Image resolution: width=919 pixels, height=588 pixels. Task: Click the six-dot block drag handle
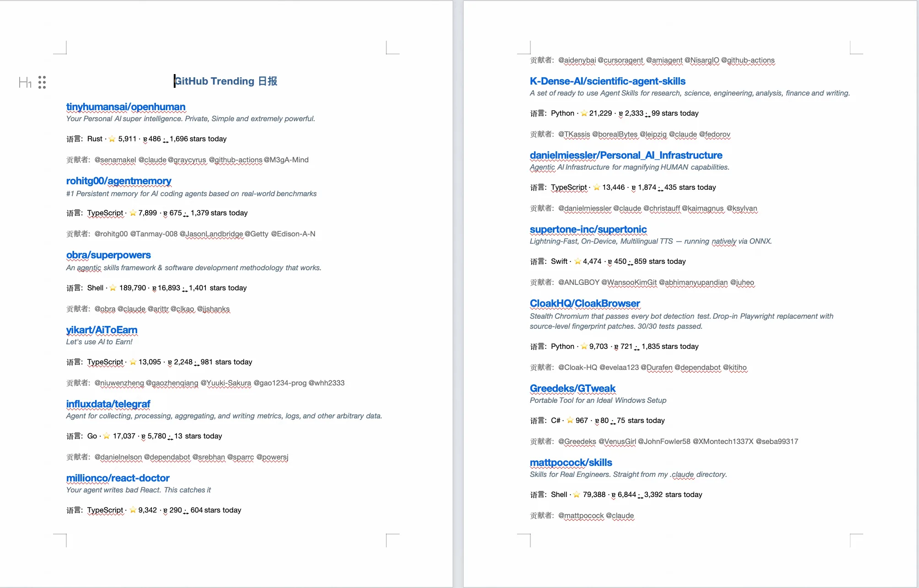tap(42, 82)
